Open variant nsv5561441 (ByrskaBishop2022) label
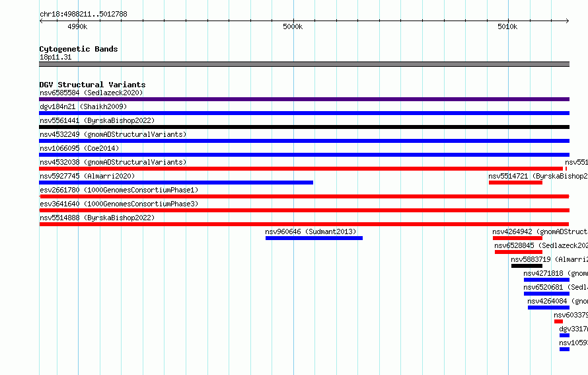Image resolution: width=588 pixels, height=375 pixels. point(97,120)
